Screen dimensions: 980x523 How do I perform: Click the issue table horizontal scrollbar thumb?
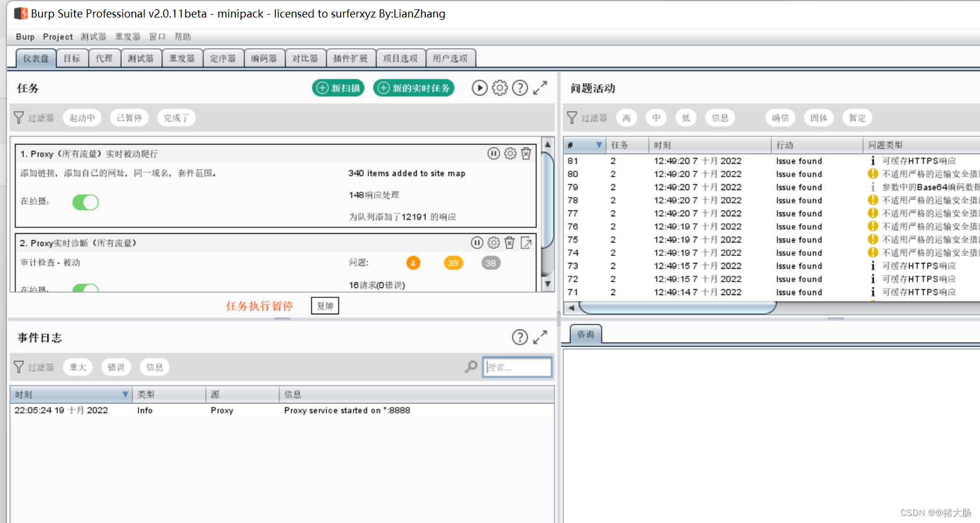(678, 307)
